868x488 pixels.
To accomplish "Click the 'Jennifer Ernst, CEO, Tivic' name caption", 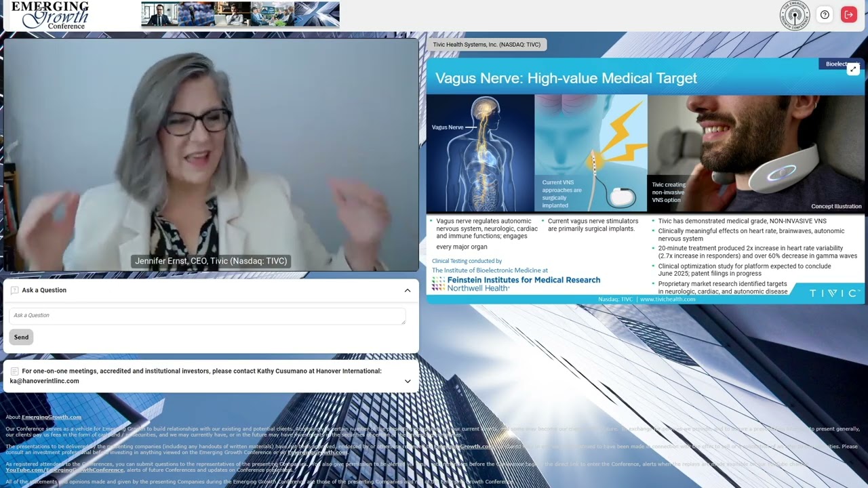I will point(211,261).
